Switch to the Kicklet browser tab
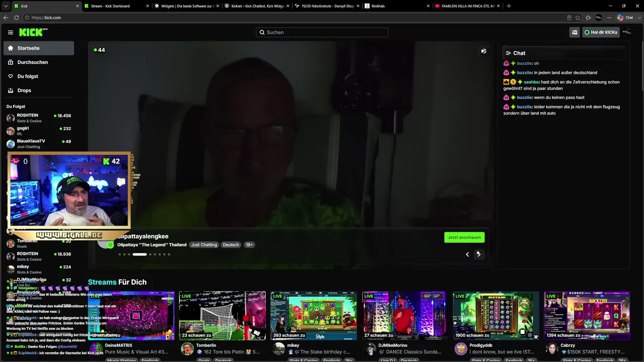Screen dimensions: 644x362 [x=257, y=6]
